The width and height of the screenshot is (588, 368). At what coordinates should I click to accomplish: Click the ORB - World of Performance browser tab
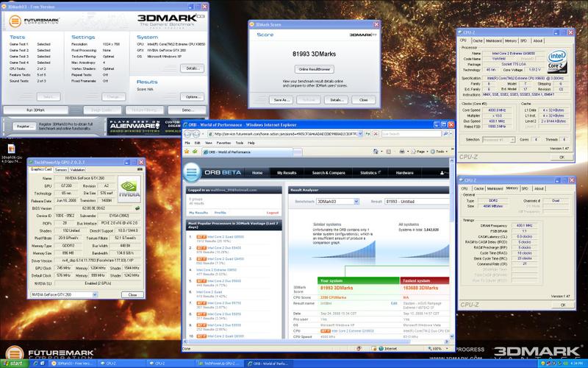coord(247,152)
